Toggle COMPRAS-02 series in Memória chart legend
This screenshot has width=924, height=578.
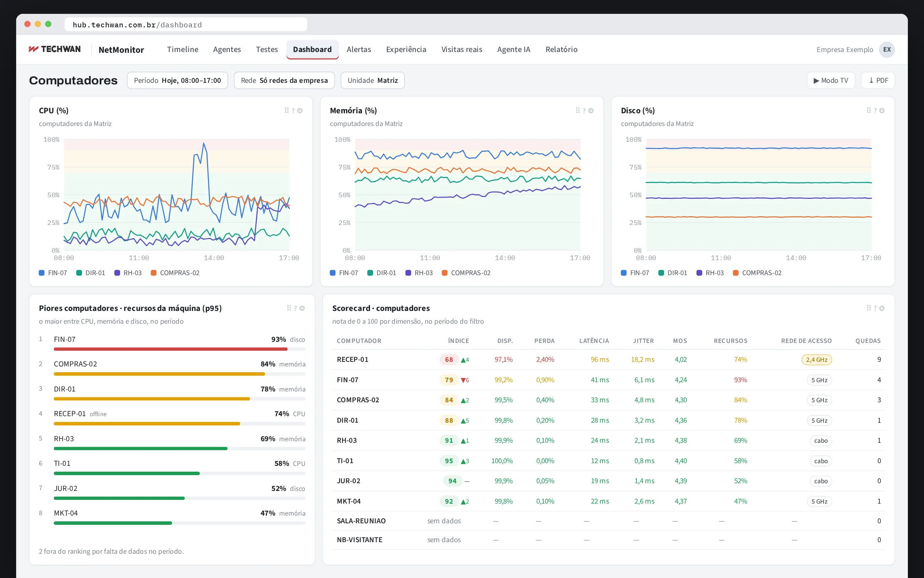[x=466, y=273]
